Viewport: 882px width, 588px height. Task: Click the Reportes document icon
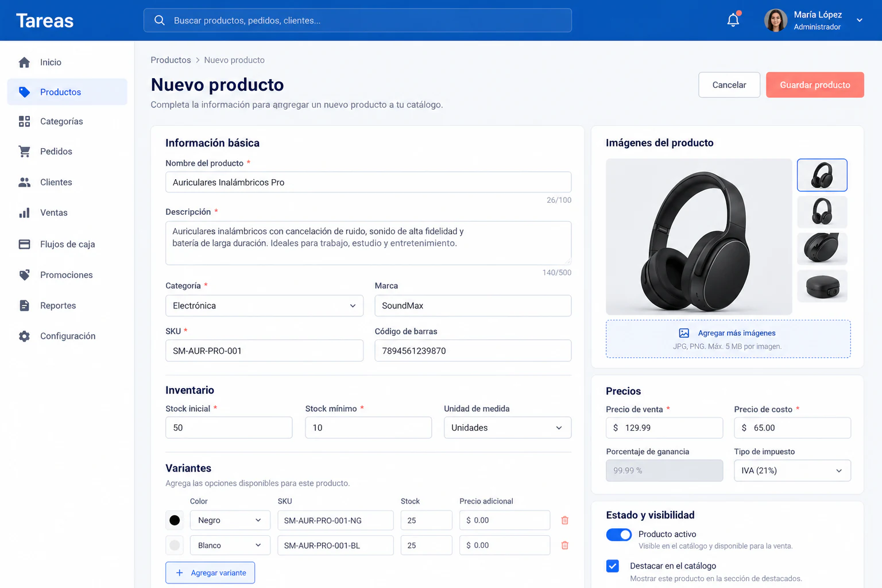pyautogui.click(x=24, y=305)
